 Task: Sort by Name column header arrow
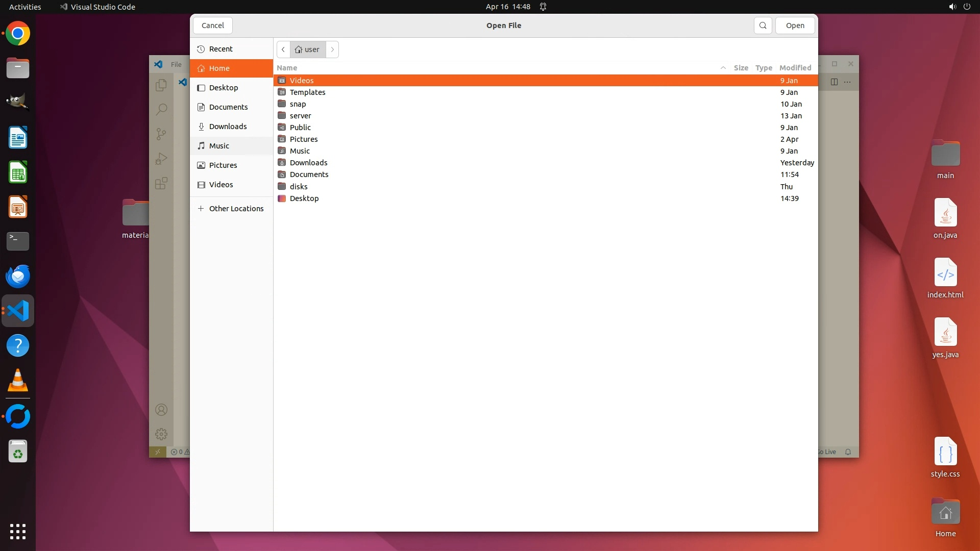click(x=723, y=68)
